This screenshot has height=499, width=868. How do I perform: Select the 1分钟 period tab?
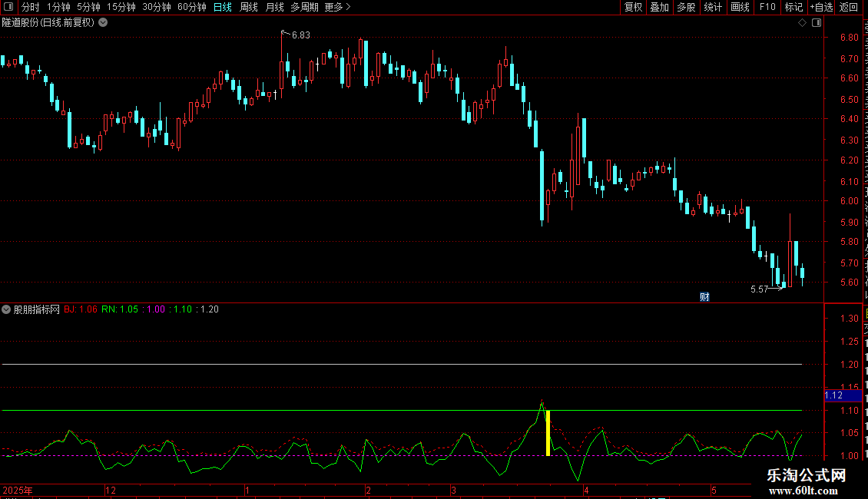coord(58,7)
